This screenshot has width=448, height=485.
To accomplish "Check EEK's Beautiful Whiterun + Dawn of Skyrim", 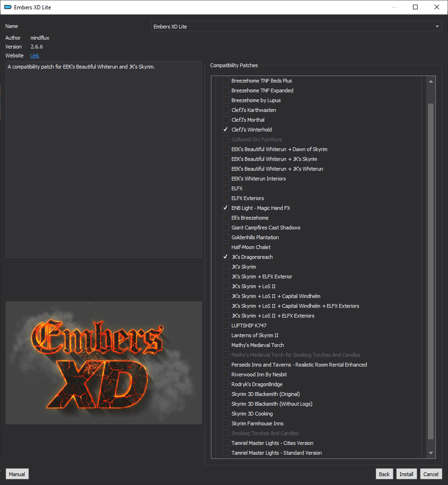I will tap(226, 149).
